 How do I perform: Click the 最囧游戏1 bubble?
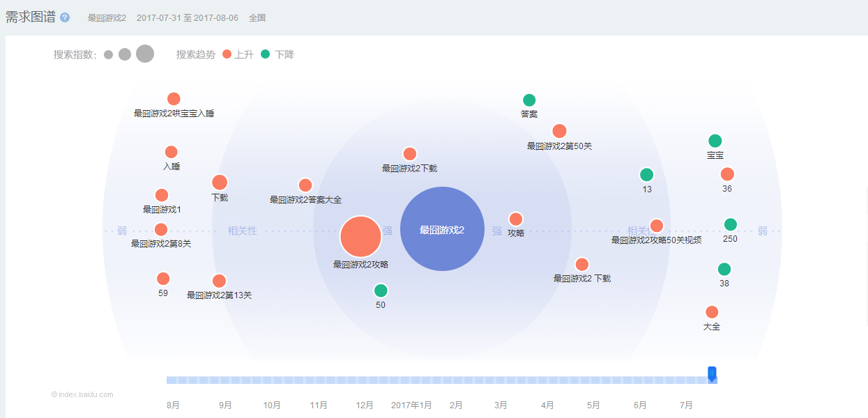162,195
